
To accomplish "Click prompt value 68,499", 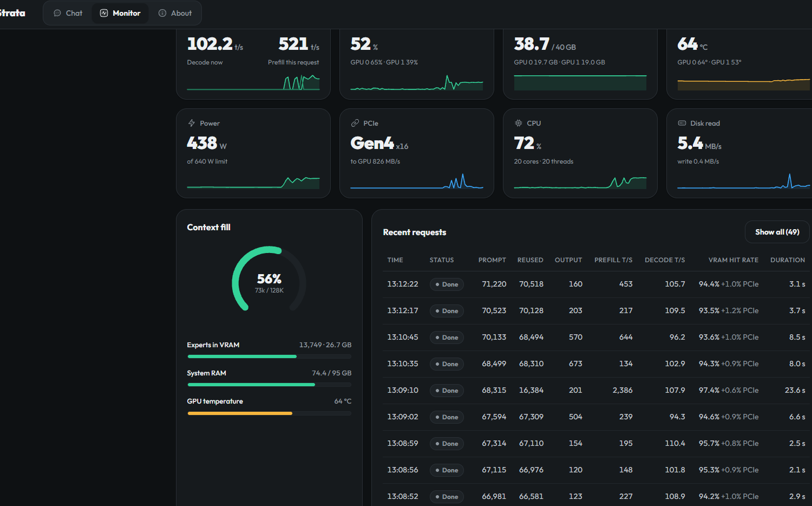I will 494,364.
